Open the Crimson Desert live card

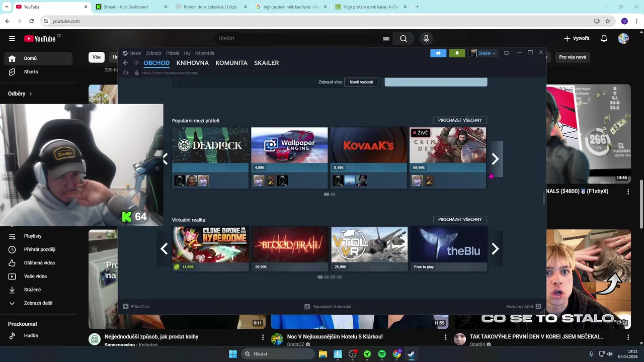448,158
